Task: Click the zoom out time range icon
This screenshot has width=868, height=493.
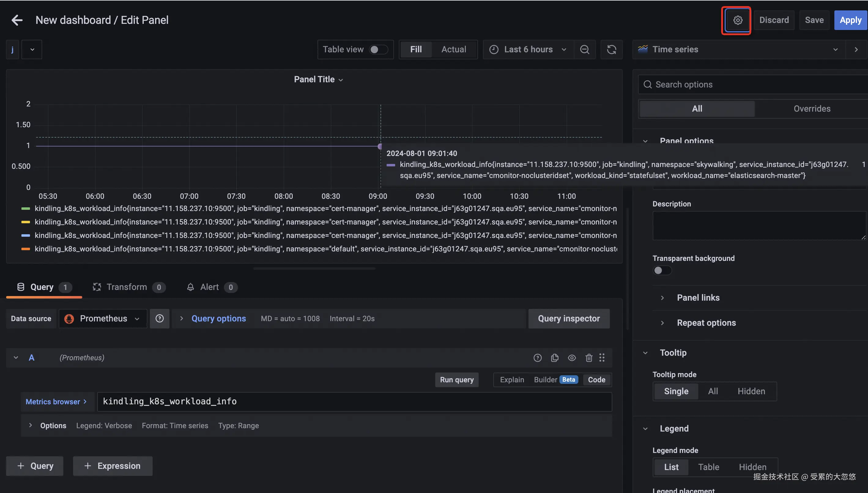Action: pyautogui.click(x=585, y=50)
